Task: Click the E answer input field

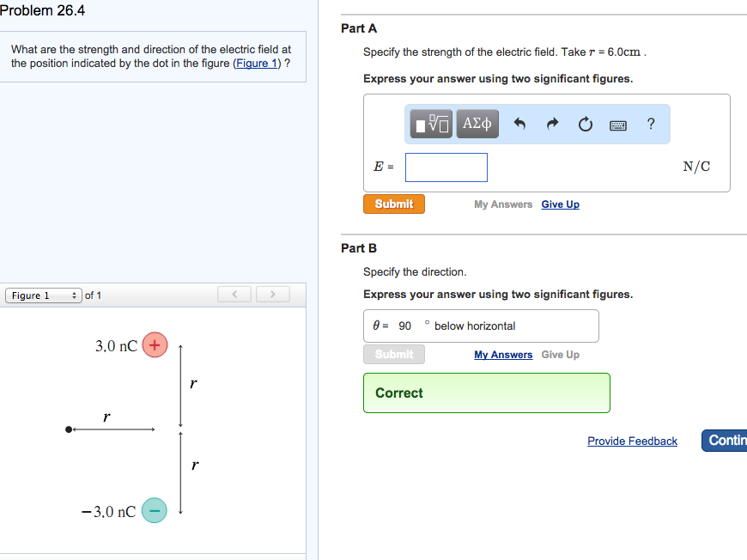Action: click(446, 167)
